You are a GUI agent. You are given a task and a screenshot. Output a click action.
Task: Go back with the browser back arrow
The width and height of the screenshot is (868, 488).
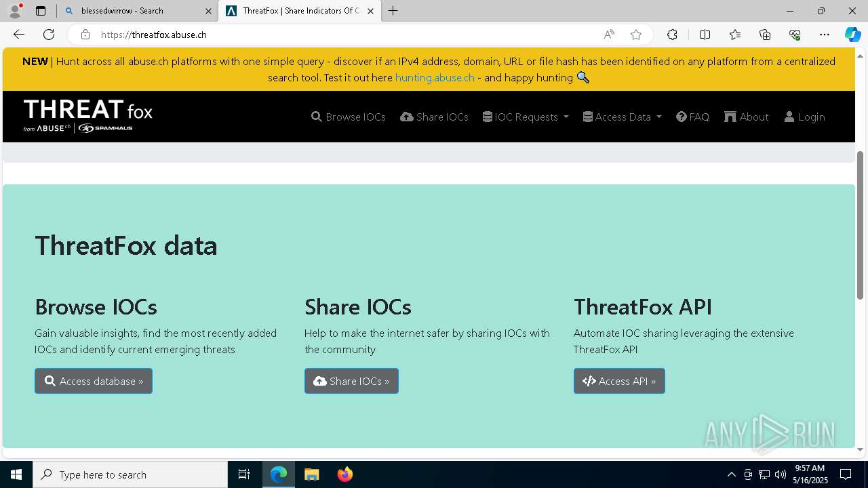(x=19, y=35)
